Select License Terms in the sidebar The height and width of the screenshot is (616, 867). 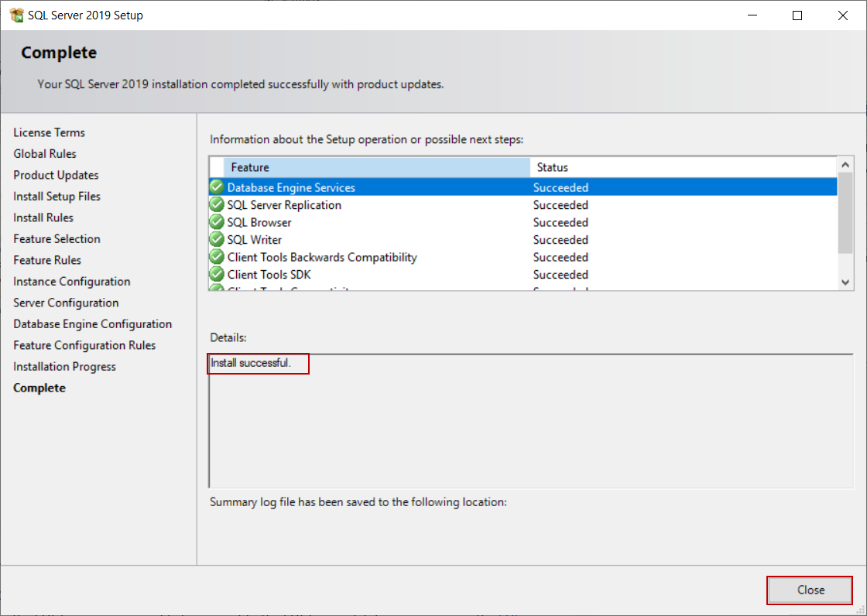[x=49, y=132]
